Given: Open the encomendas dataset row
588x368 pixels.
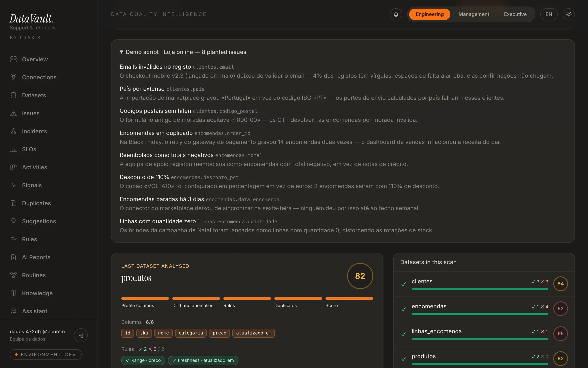Looking at the screenshot, I should [x=484, y=309].
